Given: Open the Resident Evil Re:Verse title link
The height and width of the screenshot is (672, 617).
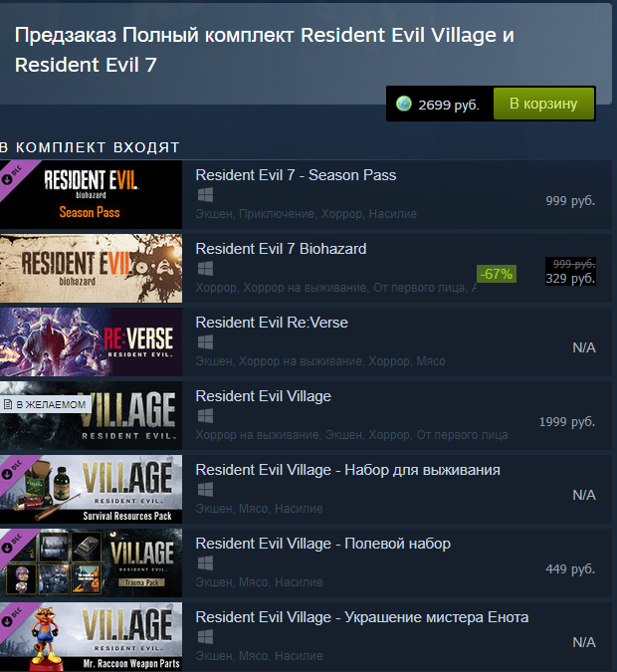Looking at the screenshot, I should tap(272, 323).
